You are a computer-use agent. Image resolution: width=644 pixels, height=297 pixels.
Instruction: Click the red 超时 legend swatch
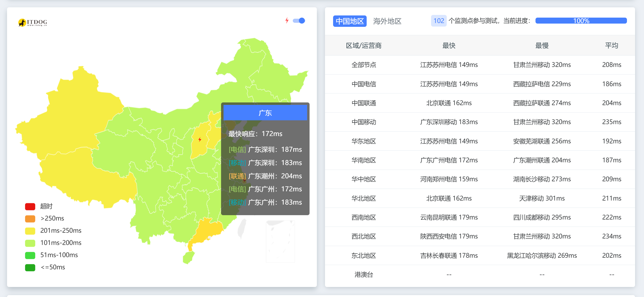click(x=30, y=206)
